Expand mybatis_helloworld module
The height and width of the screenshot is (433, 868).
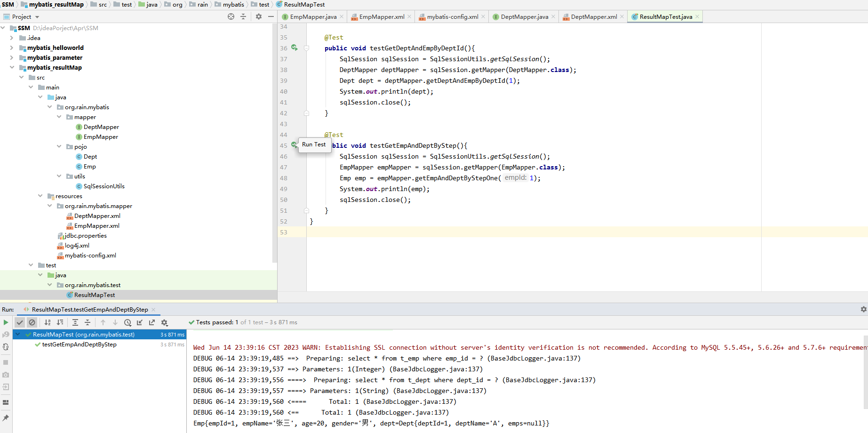(12, 48)
